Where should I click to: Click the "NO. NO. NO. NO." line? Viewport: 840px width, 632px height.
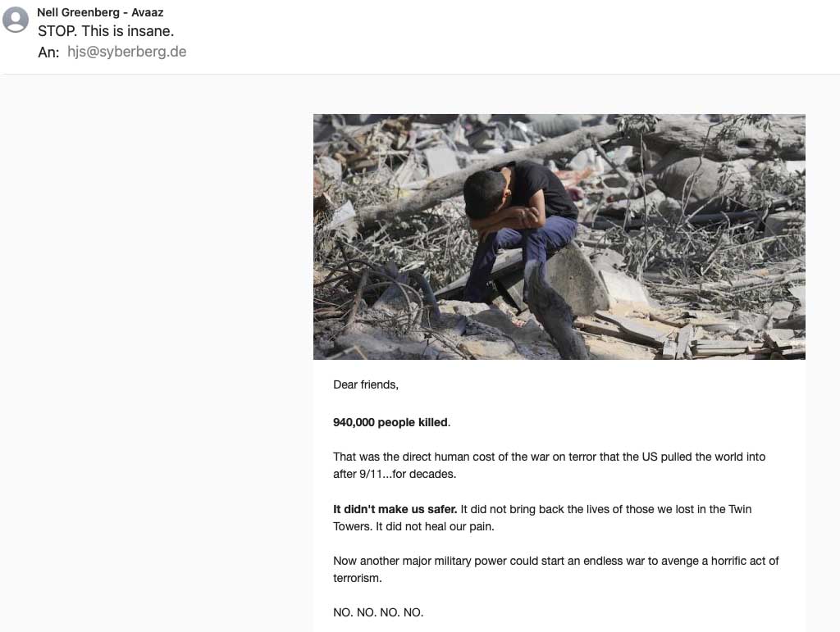(x=378, y=612)
